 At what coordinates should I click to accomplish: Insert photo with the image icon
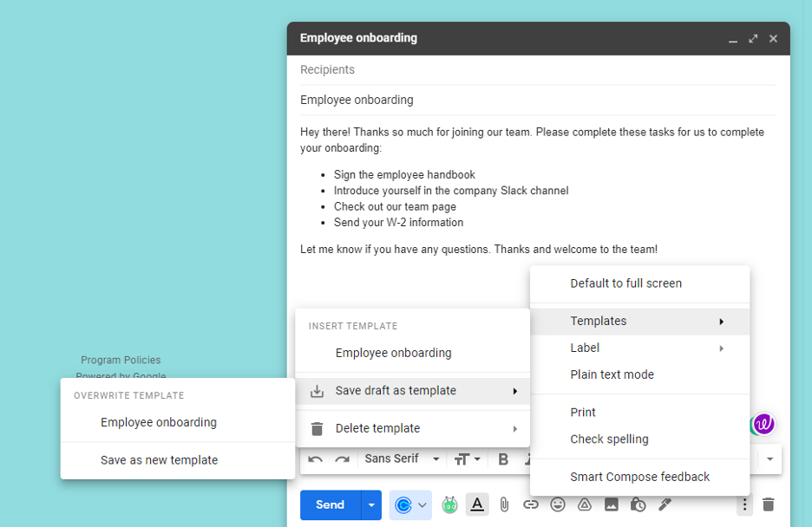[612, 504]
